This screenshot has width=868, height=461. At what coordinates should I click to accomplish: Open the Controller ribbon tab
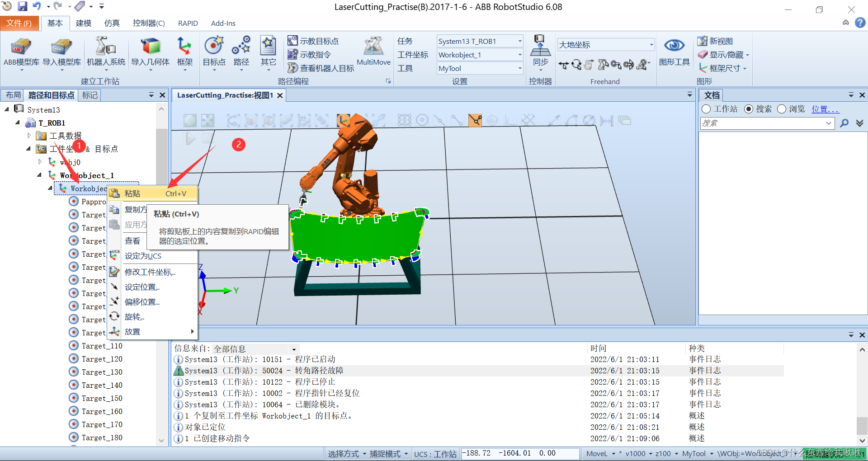(148, 23)
